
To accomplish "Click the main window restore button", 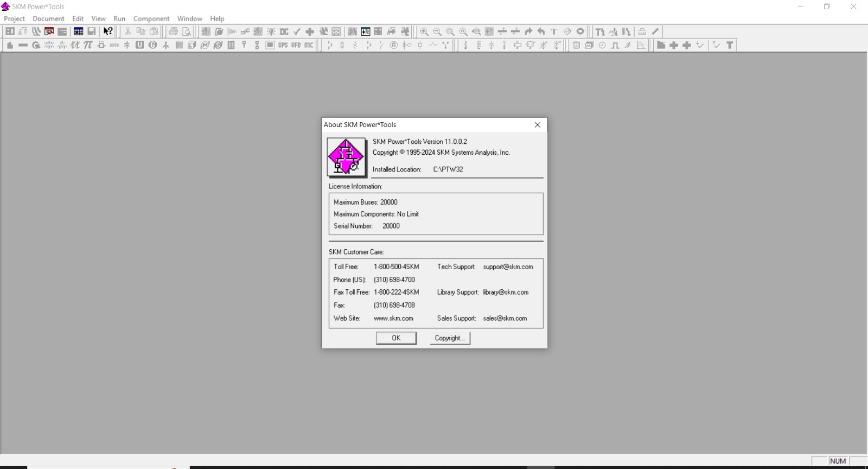I will point(827,7).
